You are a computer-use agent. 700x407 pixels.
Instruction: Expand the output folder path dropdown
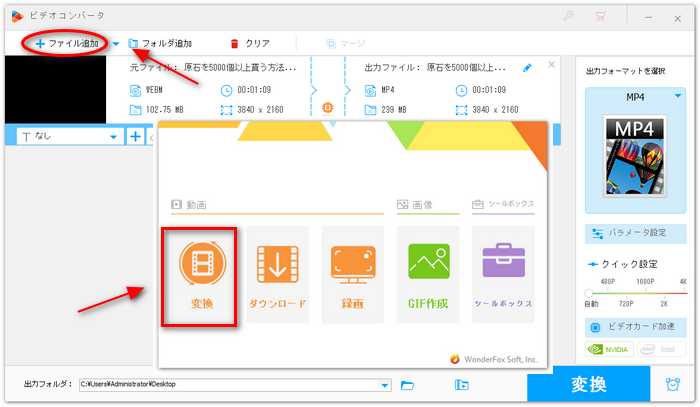[385, 385]
